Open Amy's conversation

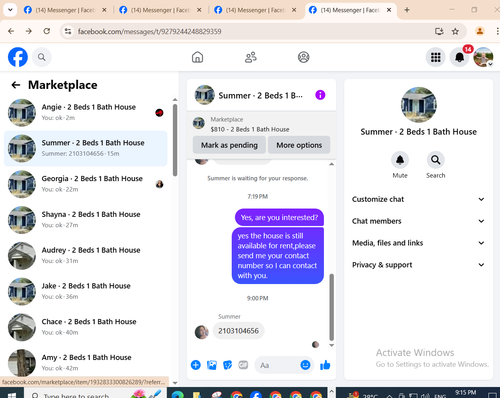point(85,363)
